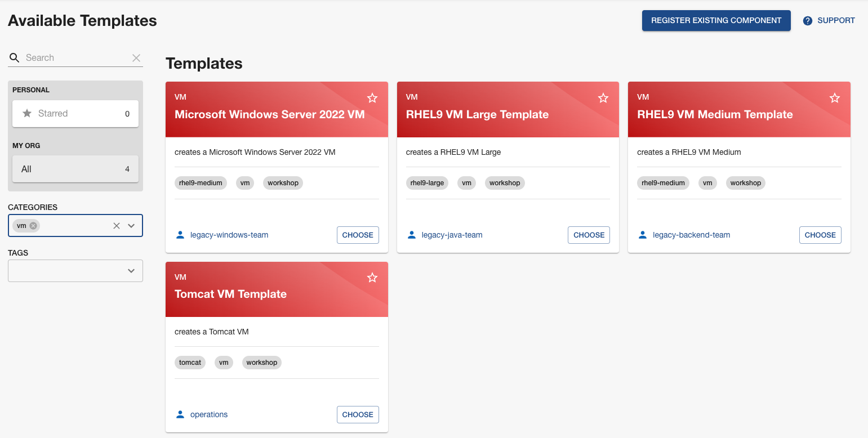Screen dimensions: 868x438
Task: Click the rhel9-large tag
Action: point(427,183)
